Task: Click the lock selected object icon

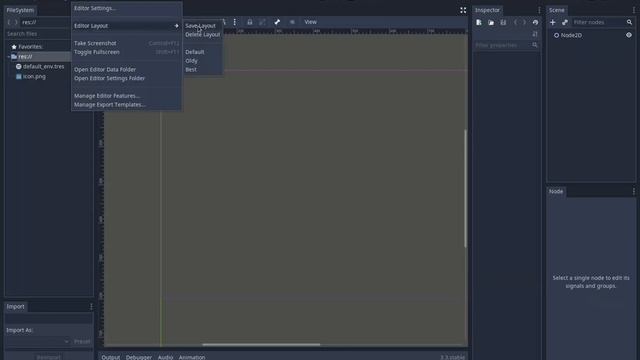Action: tap(249, 22)
